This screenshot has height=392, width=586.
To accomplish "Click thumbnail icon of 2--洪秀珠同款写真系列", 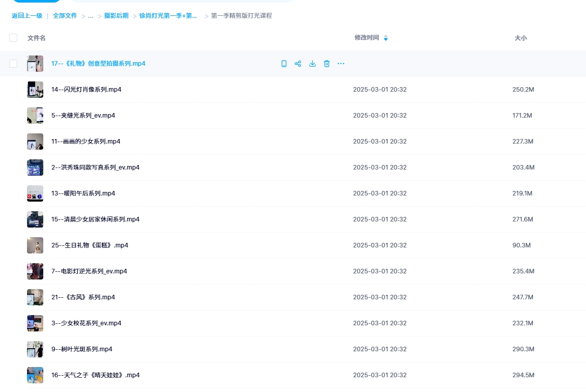I will (x=35, y=167).
